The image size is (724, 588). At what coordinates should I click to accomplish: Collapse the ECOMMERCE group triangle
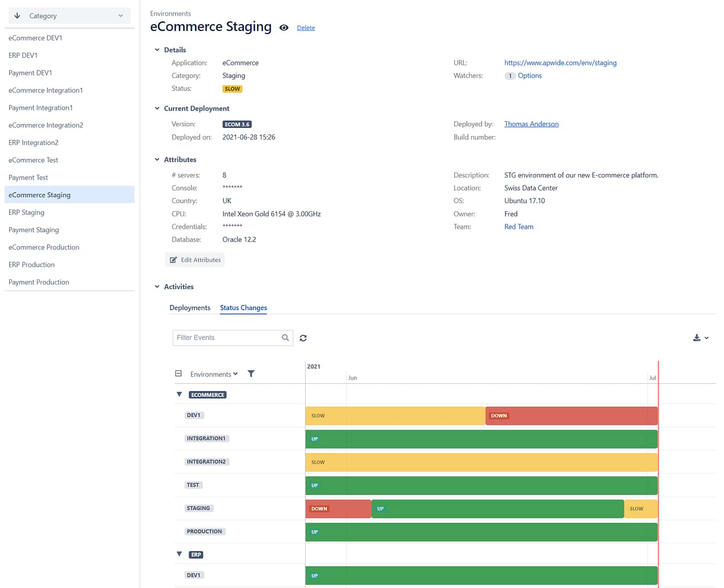[x=179, y=394]
